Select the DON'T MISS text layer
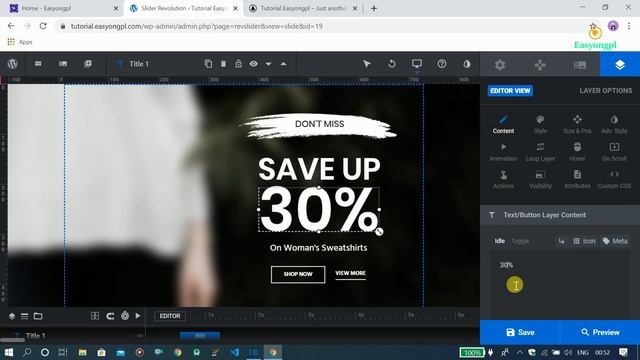 319,124
